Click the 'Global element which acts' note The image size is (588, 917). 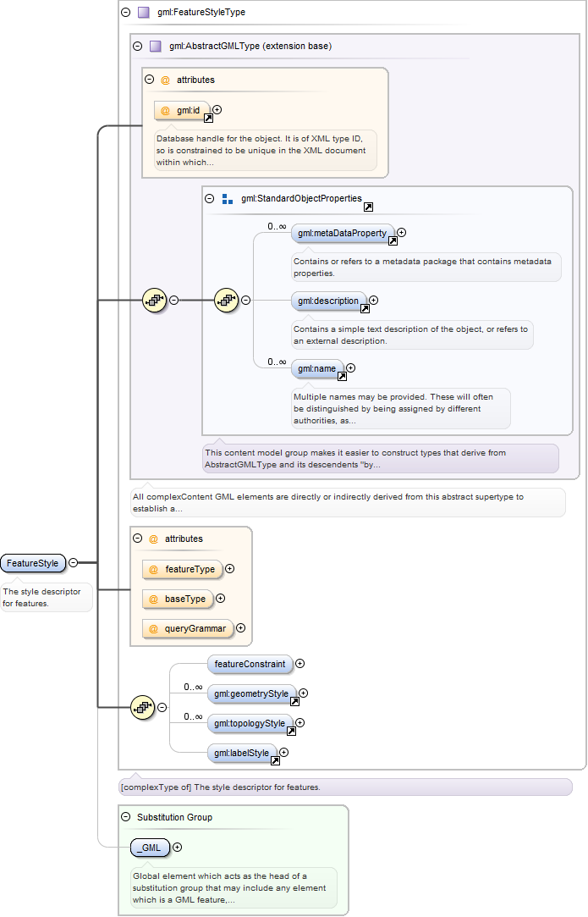[x=234, y=887]
